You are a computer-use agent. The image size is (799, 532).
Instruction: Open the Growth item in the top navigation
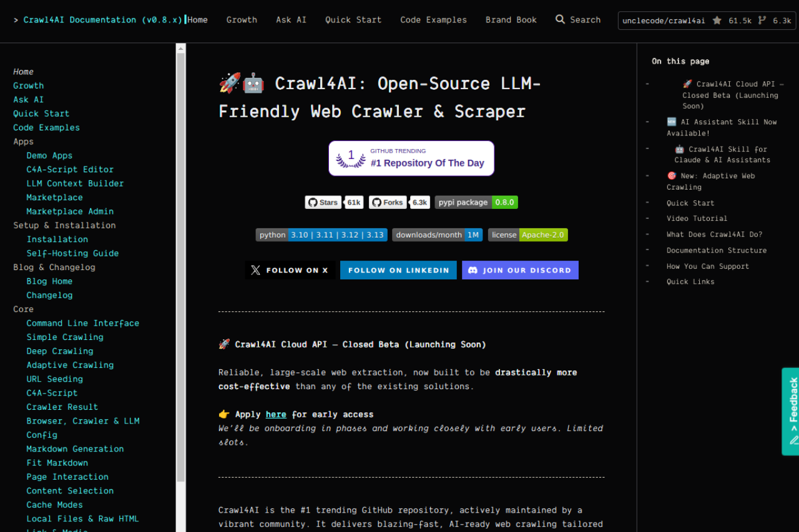coord(242,19)
